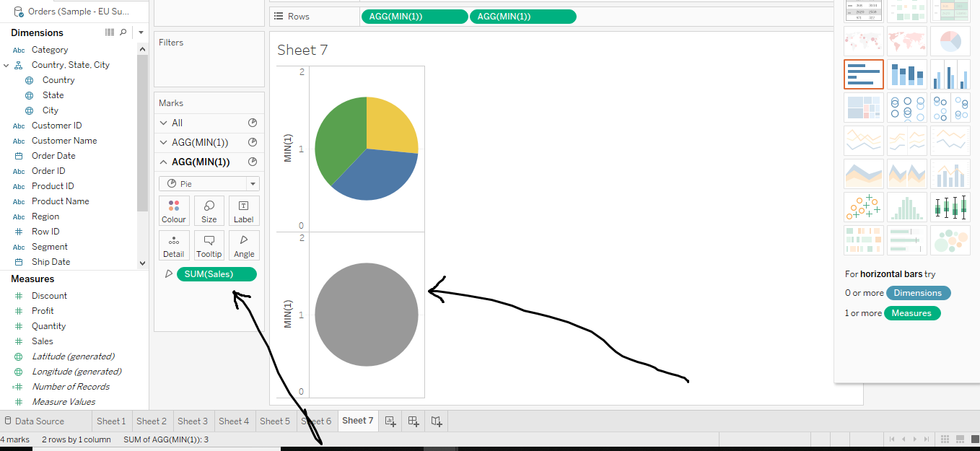Image resolution: width=980 pixels, height=451 pixels.
Task: Create a new story from bottom icon
Action: pyautogui.click(x=436, y=421)
